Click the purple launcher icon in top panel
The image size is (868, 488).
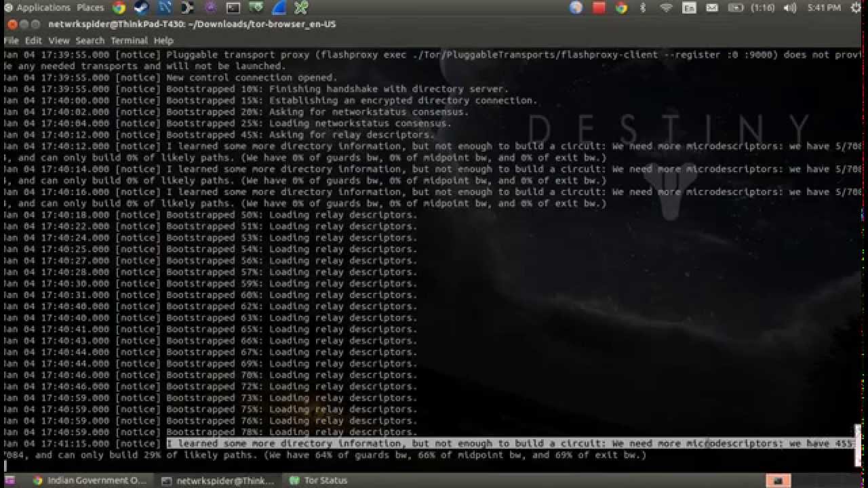point(210,8)
